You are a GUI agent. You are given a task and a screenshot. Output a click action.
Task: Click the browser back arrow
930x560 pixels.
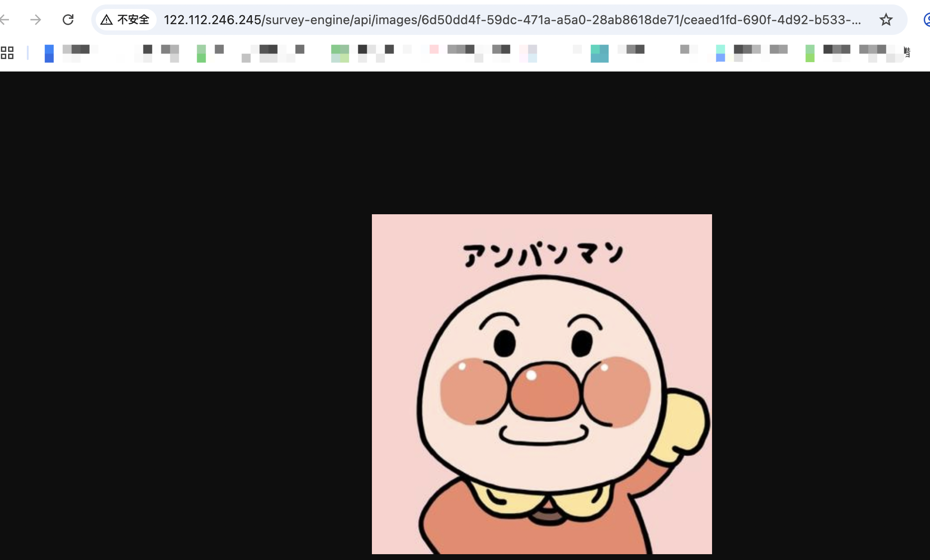pyautogui.click(x=5, y=20)
